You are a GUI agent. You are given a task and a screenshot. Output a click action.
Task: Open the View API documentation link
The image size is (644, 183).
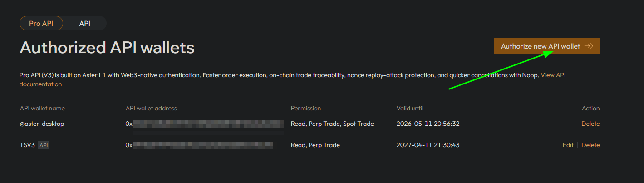553,75
